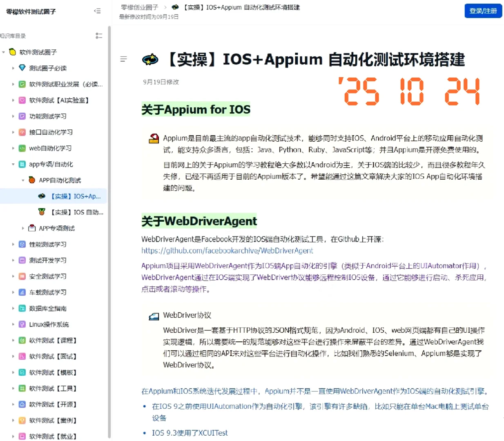Screen dimensions: 504x441
Task: Click the purple icon of Linux操作系统
Action: (22, 324)
